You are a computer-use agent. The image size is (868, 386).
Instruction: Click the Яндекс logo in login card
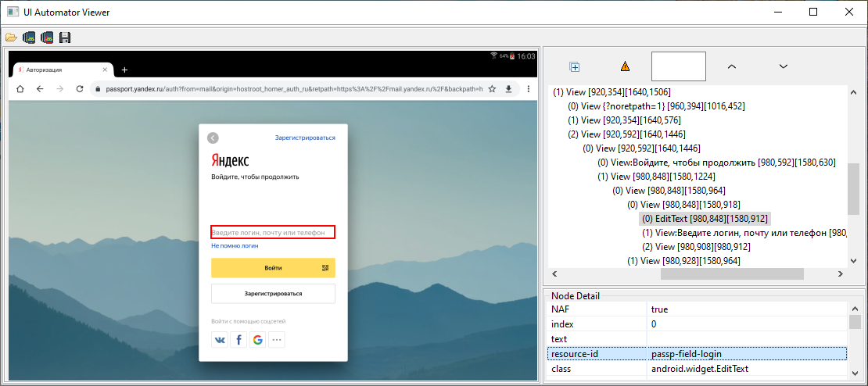pyautogui.click(x=230, y=160)
